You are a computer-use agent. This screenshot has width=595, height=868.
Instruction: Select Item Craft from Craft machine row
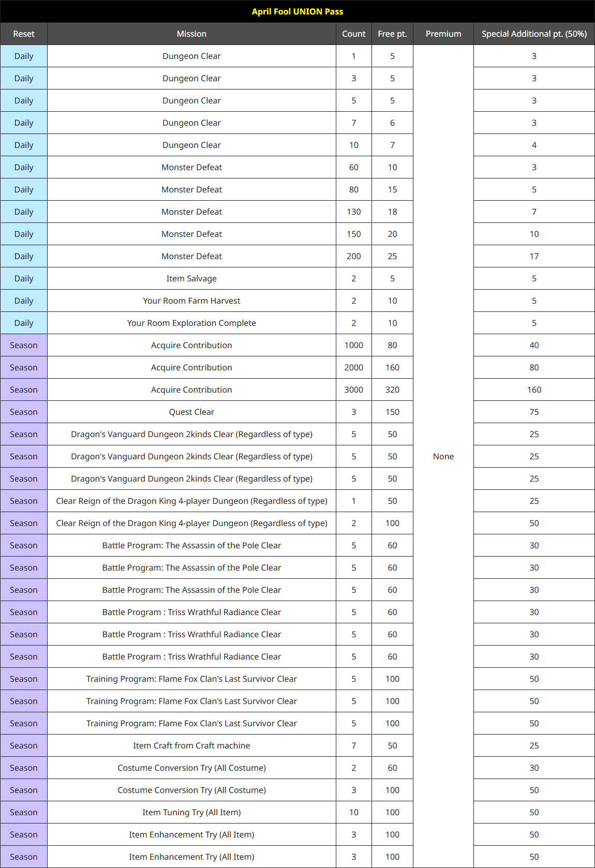tap(191, 745)
